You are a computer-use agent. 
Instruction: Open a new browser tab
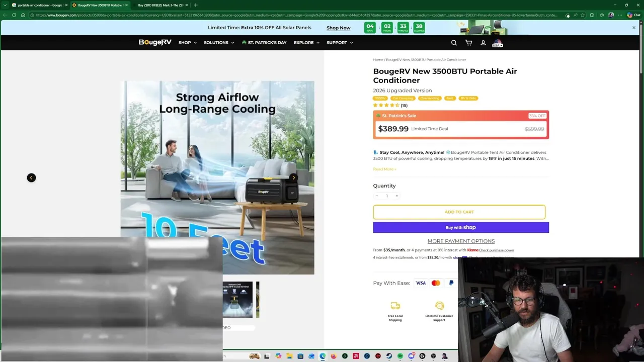click(x=196, y=5)
